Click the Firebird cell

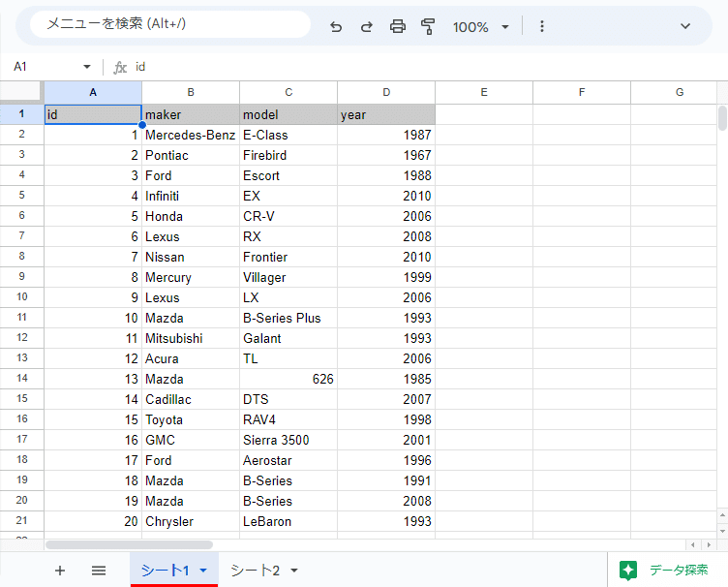point(288,156)
